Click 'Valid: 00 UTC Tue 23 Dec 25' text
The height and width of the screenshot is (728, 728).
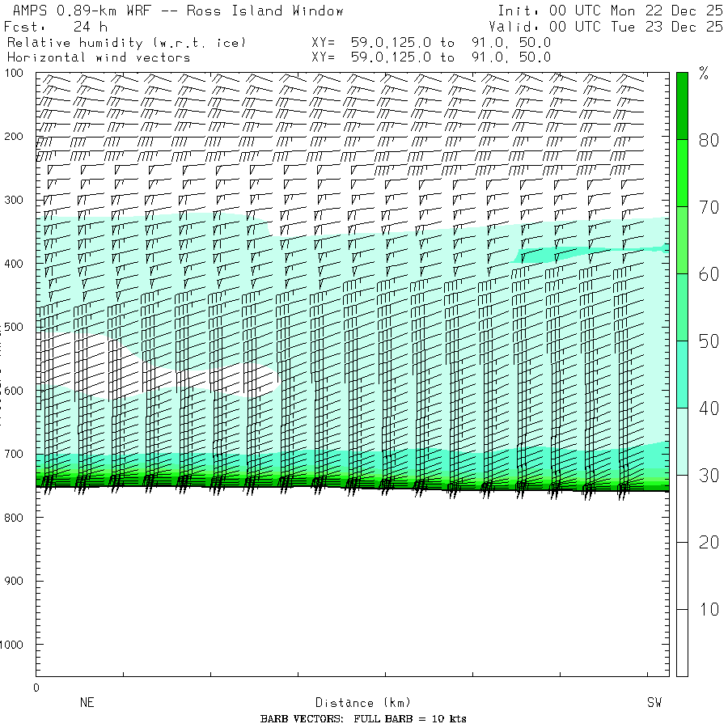(x=605, y=27)
